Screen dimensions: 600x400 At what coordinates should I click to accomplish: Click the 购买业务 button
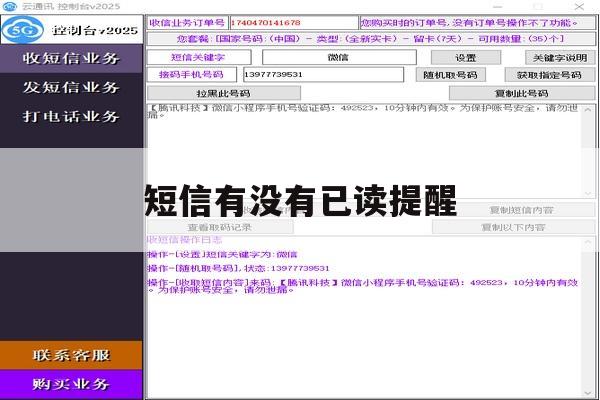point(71,384)
